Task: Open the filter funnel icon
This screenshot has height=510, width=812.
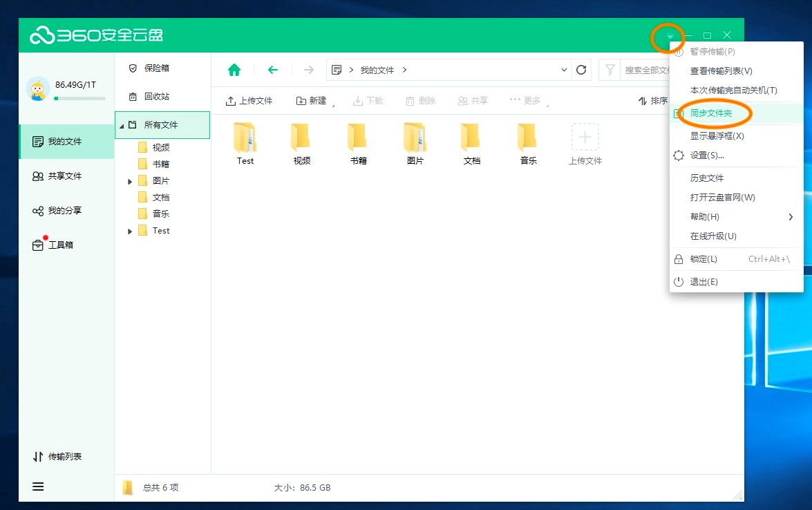Action: 610,69
